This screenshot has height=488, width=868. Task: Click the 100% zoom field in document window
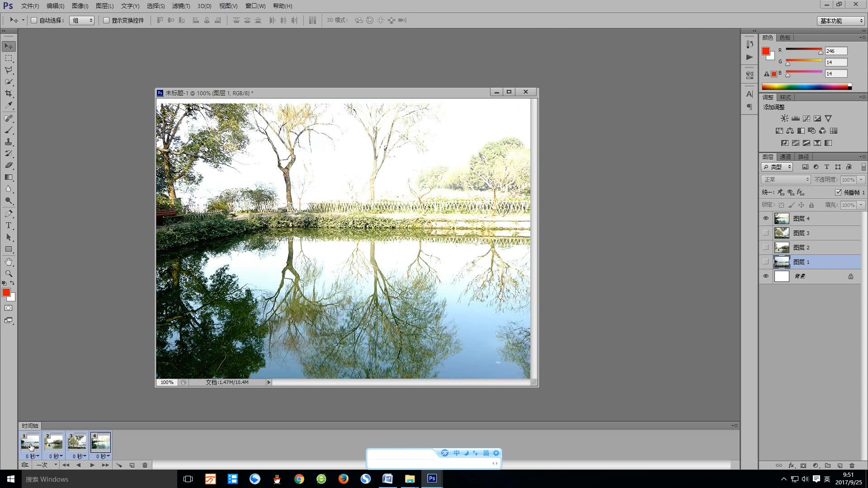[x=167, y=382]
